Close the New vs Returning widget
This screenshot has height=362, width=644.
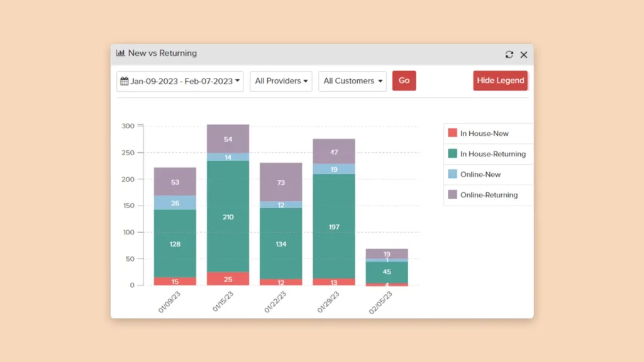(x=524, y=55)
